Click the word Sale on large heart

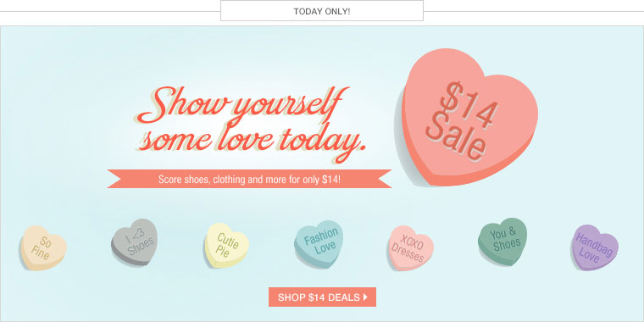point(456,136)
